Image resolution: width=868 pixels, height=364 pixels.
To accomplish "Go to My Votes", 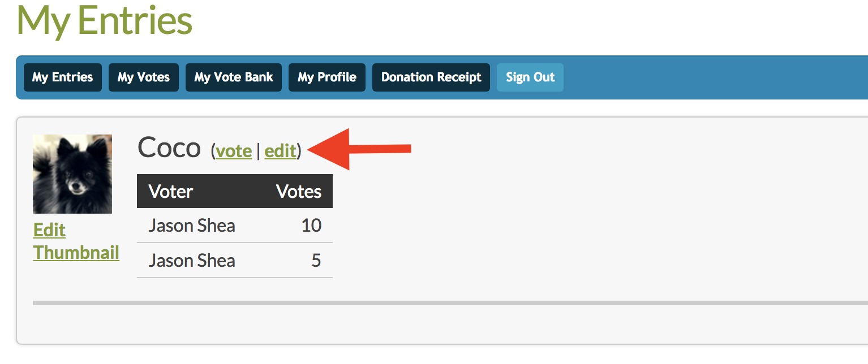I will [x=144, y=77].
